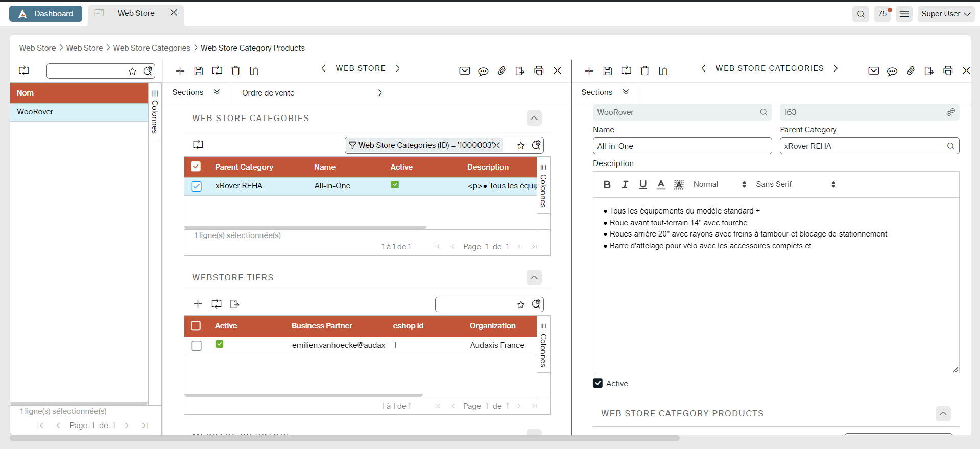Viewport: 980px width, 449px height.
Task: Open Web Store Categories breadcrumb
Action: [x=152, y=48]
